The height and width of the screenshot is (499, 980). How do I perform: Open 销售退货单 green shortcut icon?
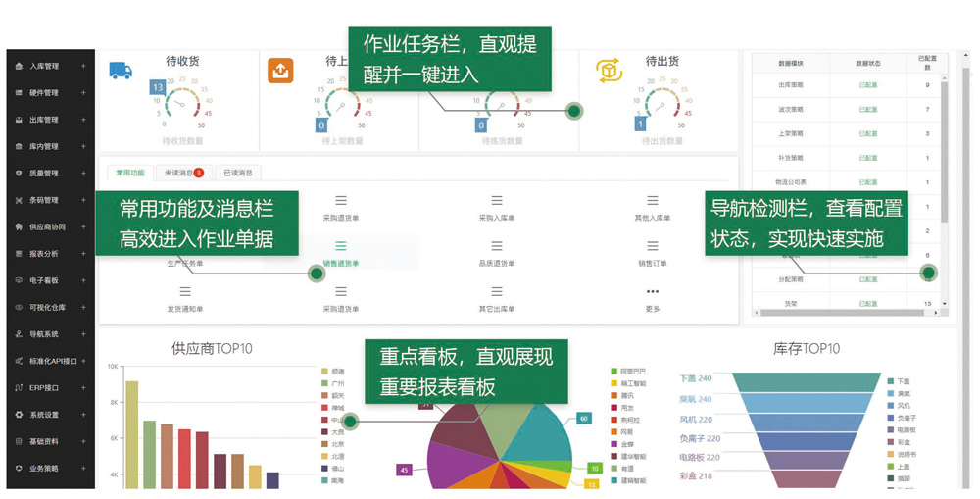(x=341, y=246)
